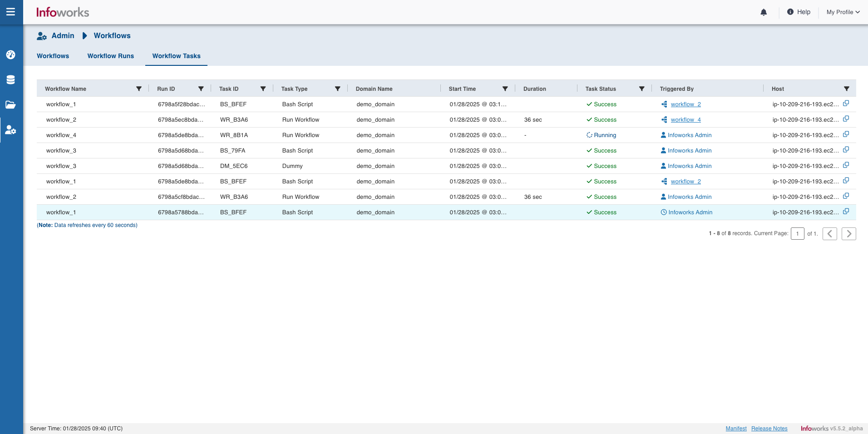Open the Release Notes link

click(769, 429)
